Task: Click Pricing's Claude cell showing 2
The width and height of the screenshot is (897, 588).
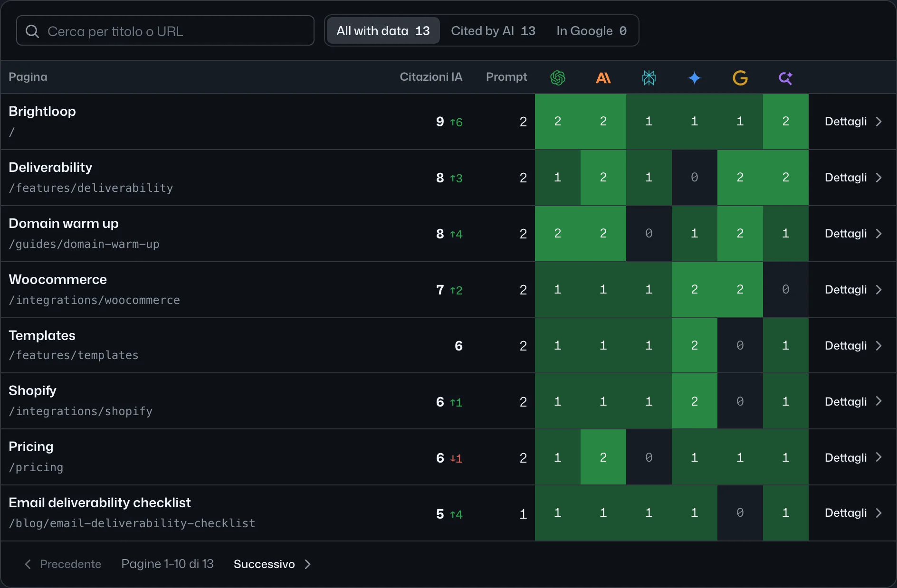Action: 603,457
